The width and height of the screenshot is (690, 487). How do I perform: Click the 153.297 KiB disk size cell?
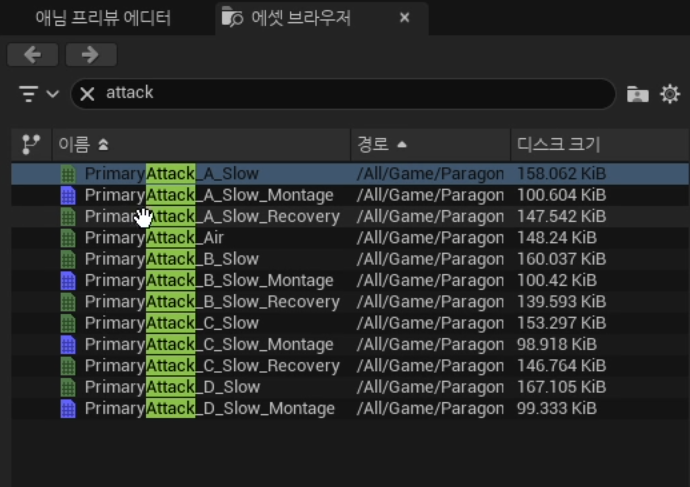[562, 323]
